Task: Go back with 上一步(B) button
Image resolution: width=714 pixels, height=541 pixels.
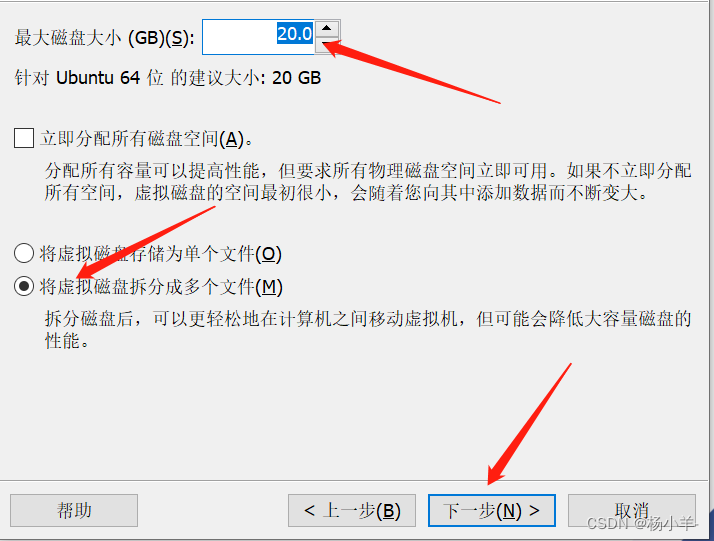Action: pos(352,510)
